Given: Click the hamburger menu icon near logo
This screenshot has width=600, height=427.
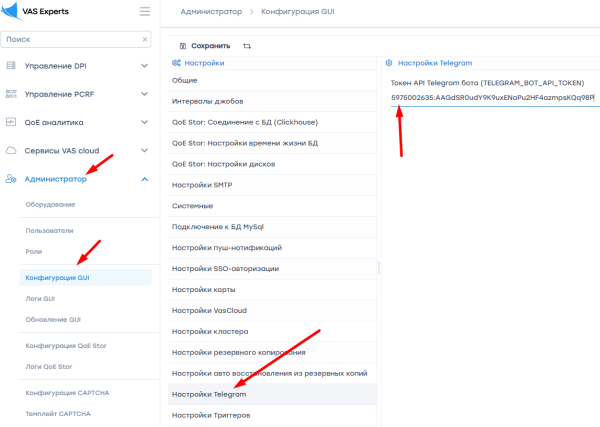Looking at the screenshot, I should pyautogui.click(x=145, y=12).
